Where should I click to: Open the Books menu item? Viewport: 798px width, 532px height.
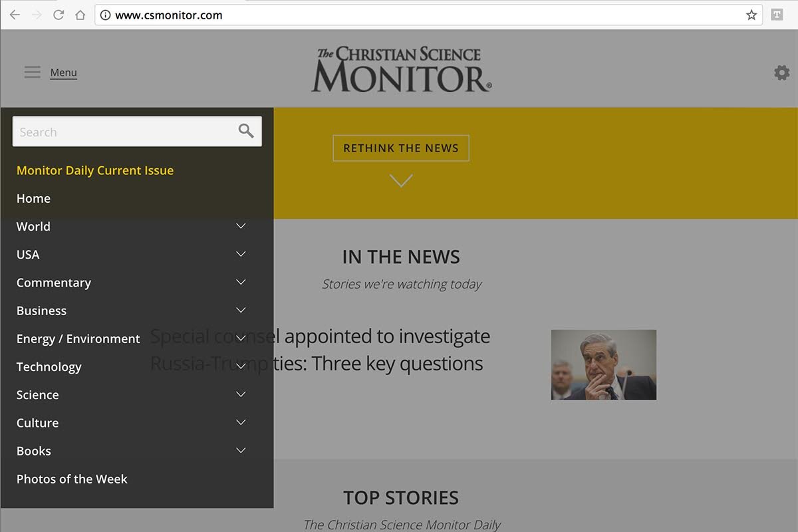point(34,451)
